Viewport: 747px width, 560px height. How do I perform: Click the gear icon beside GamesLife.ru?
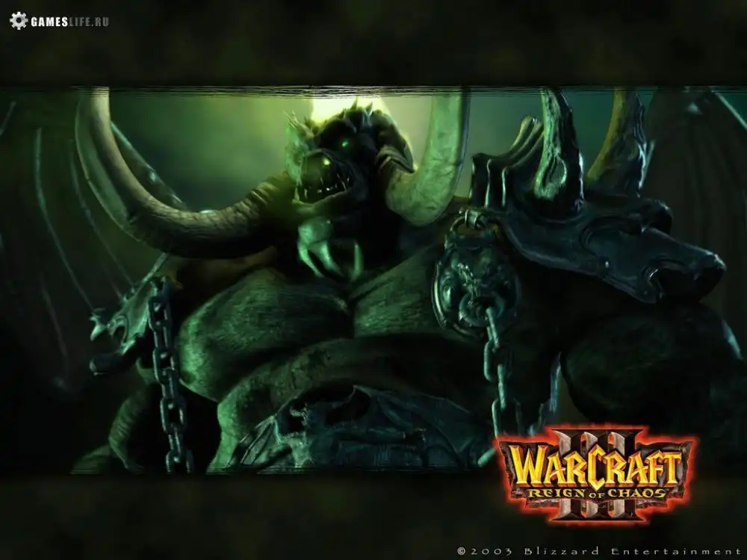pos(18,20)
